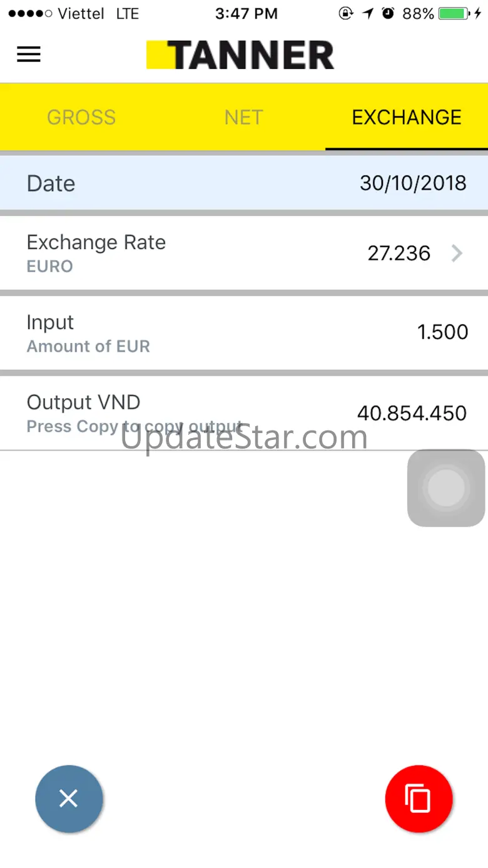This screenshot has width=488, height=868.
Task: Tap the exchange rate value 27.236
Action: [x=399, y=253]
